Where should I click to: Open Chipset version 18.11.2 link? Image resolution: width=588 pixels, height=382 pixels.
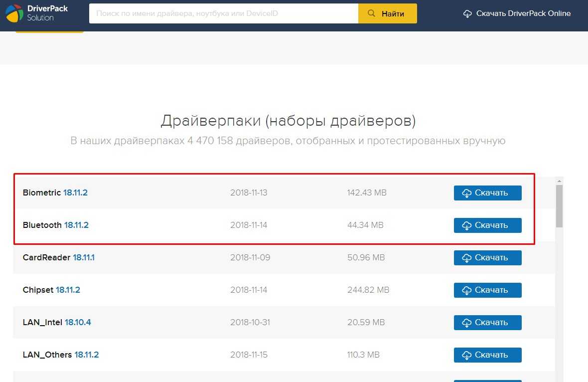[68, 290]
